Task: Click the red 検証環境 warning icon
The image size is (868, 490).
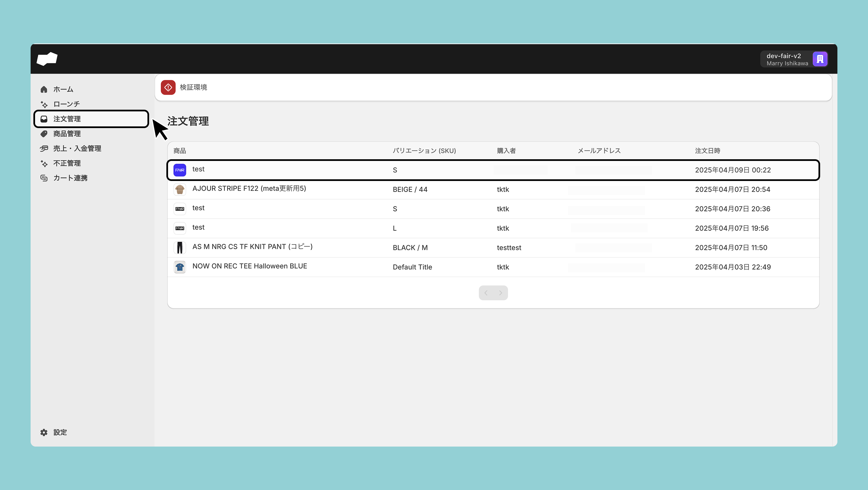Action: [168, 87]
